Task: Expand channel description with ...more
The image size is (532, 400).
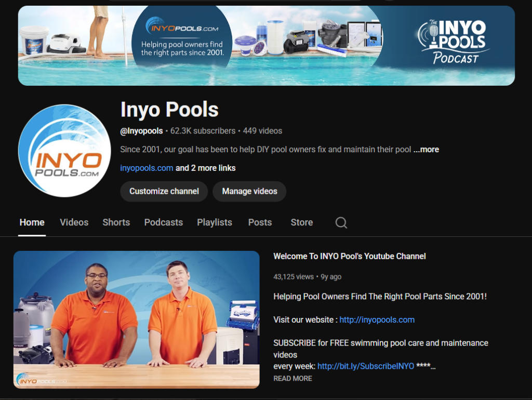Action: click(426, 150)
